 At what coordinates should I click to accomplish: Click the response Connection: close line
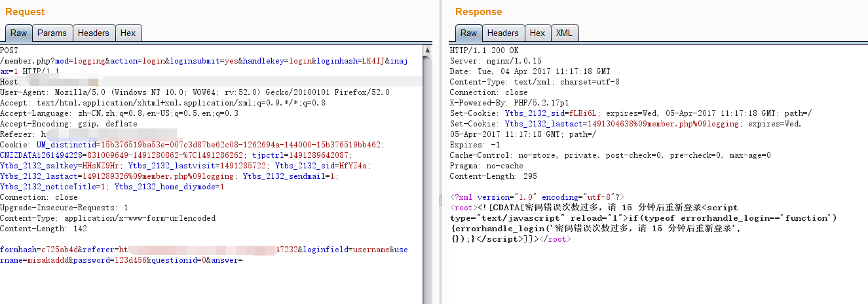488,92
